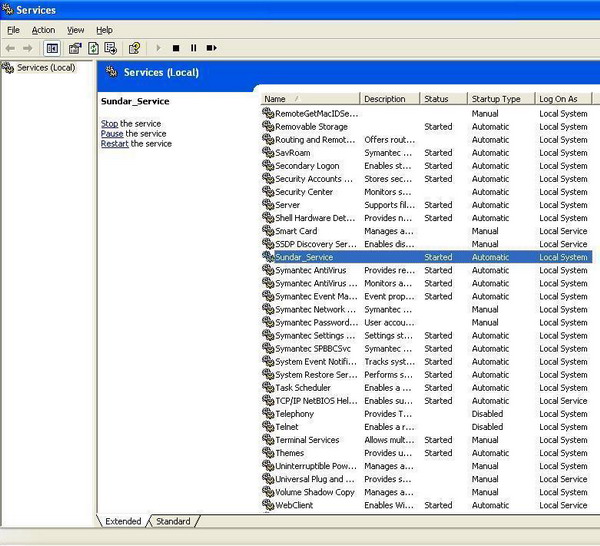Viewport: 600px width, 546px height.
Task: Select the Terminal Services service name
Action: tap(307, 440)
